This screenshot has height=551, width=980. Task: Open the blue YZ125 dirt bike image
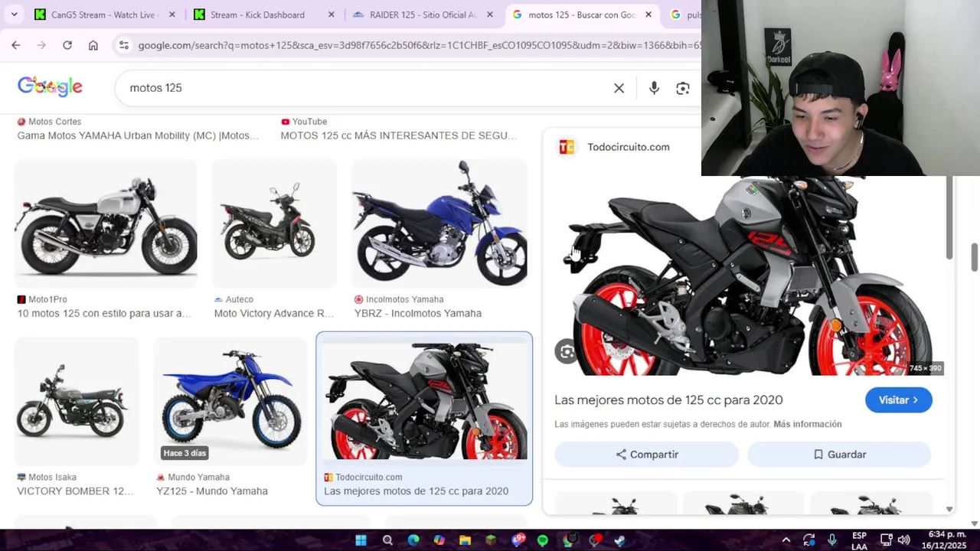[230, 401]
